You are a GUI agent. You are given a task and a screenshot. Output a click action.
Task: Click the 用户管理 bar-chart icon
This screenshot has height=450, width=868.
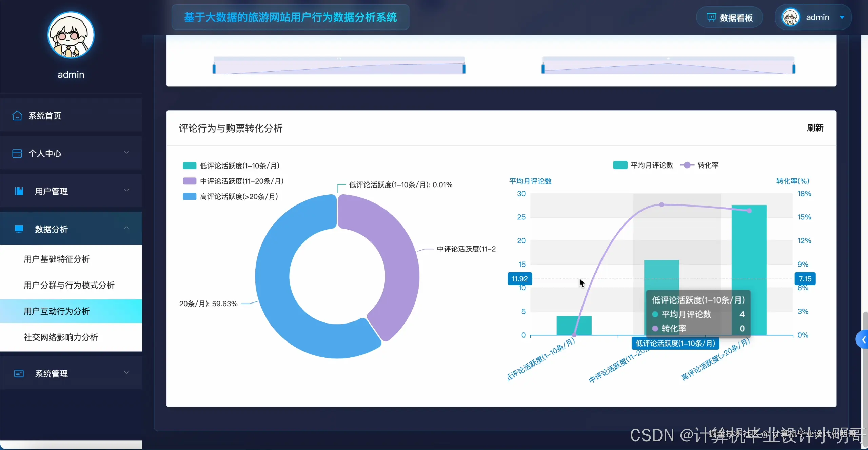(x=19, y=191)
